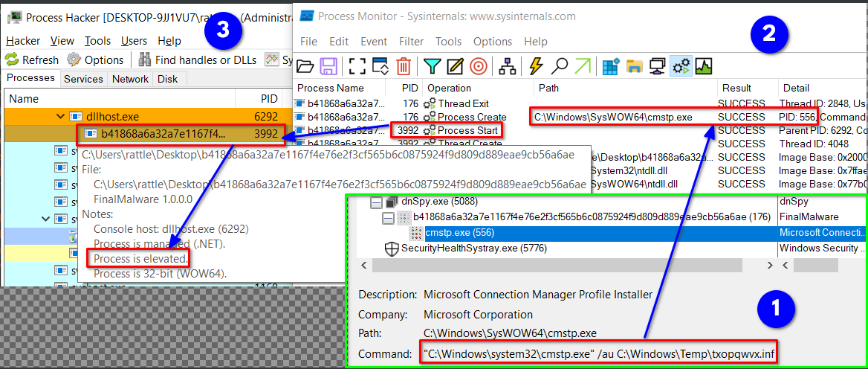Toggle Show Network Activity icon

coord(657,66)
